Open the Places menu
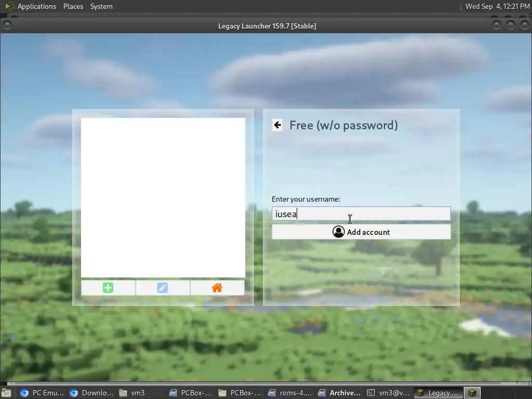The height and width of the screenshot is (399, 532). coord(73,6)
